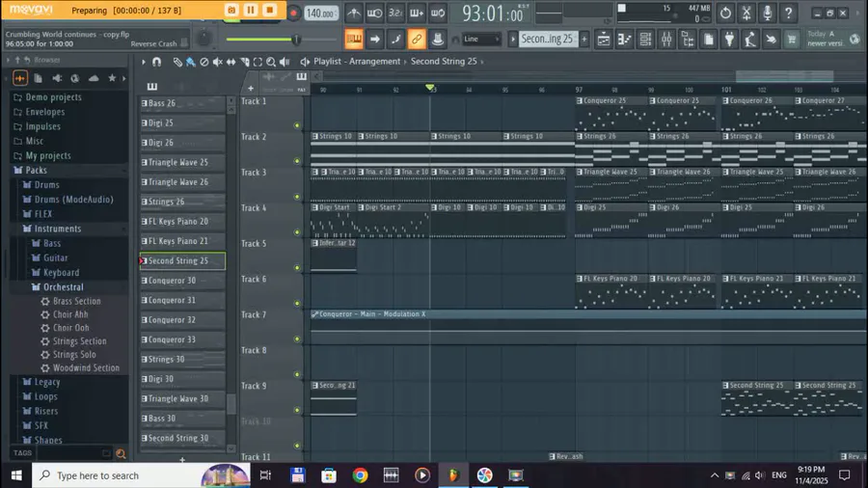
Task: Toggle auto scrolling arrow icon
Action: pos(375,40)
